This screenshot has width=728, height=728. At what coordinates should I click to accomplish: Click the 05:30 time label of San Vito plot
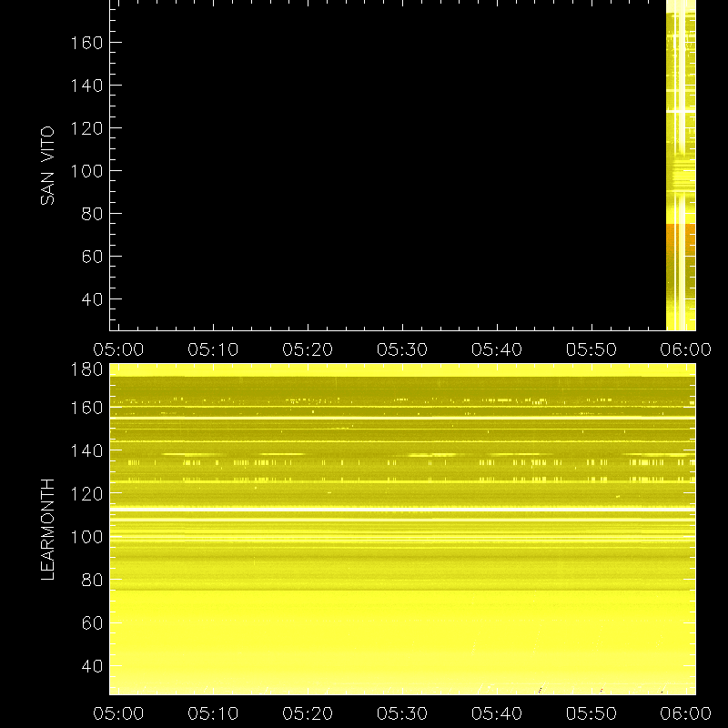402,349
